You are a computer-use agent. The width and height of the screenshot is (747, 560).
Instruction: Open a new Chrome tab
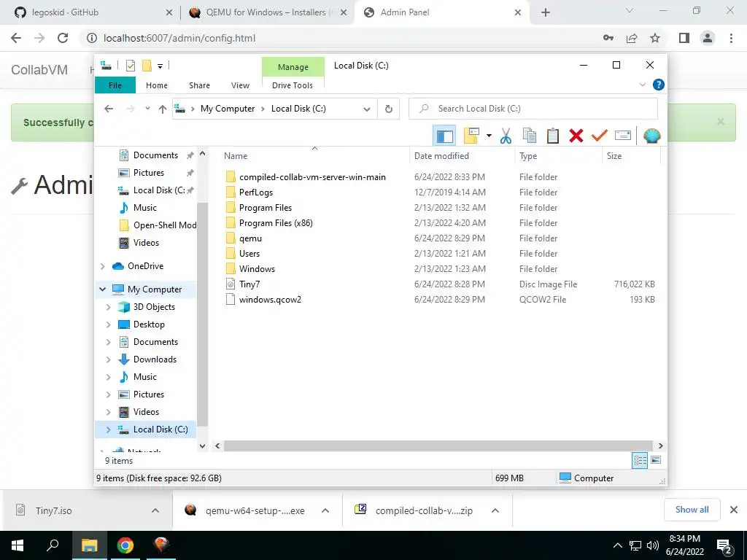click(x=546, y=12)
